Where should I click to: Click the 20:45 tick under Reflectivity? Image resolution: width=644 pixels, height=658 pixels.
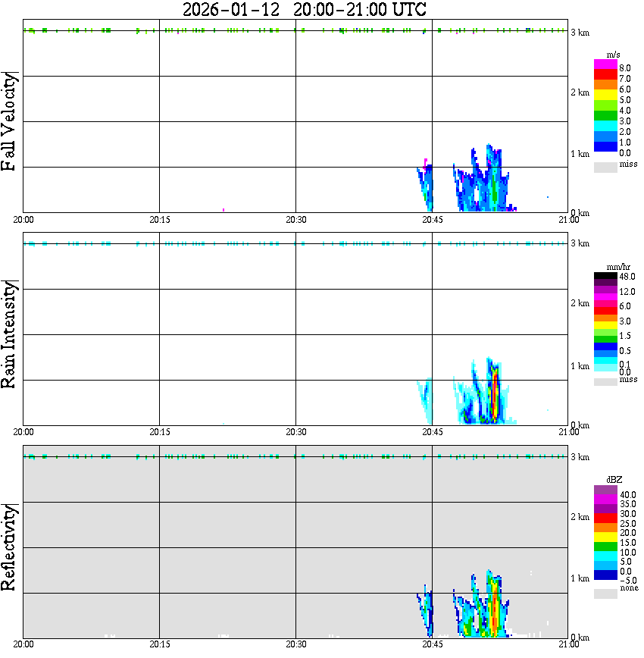coord(433,644)
